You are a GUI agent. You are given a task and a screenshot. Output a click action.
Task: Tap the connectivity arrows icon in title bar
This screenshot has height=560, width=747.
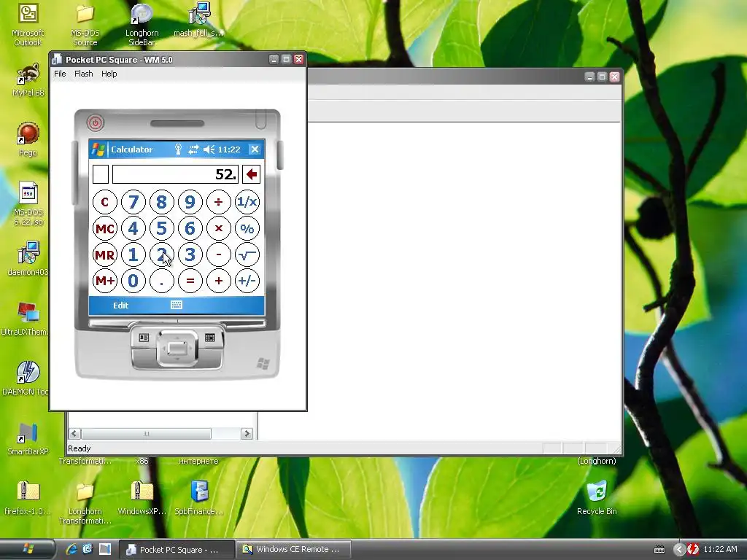[x=193, y=149]
